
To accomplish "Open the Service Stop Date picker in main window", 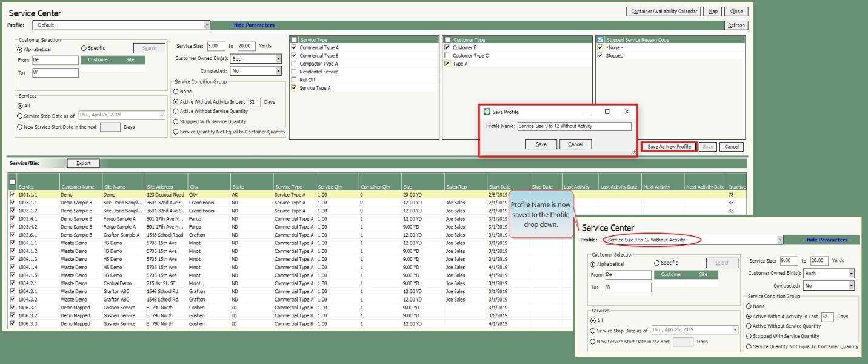I will point(162,115).
